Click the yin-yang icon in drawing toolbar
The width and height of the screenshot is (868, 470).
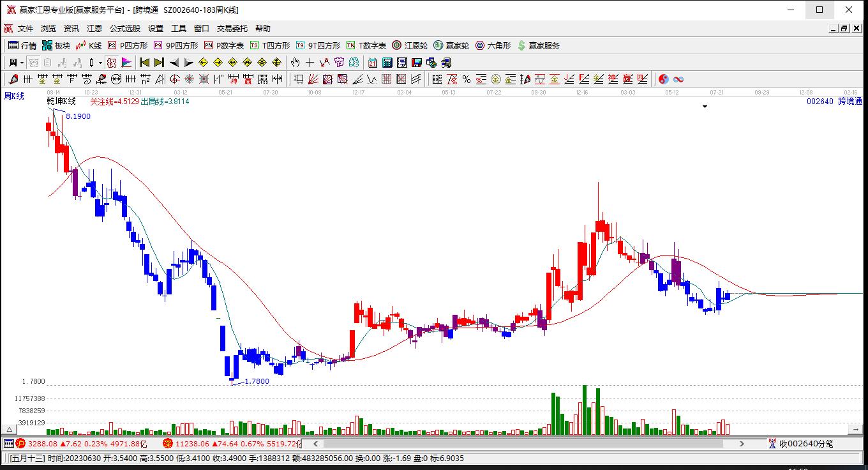click(x=663, y=79)
